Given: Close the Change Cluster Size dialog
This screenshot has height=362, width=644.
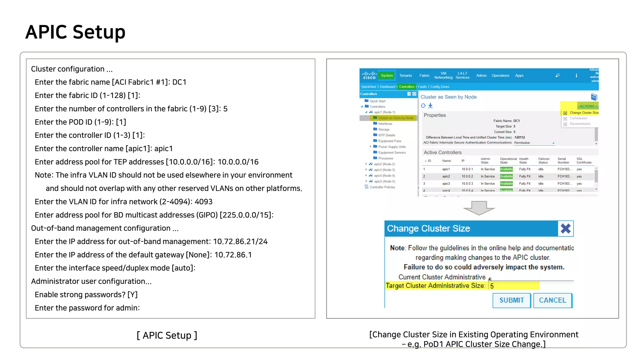Looking at the screenshot, I should [565, 228].
